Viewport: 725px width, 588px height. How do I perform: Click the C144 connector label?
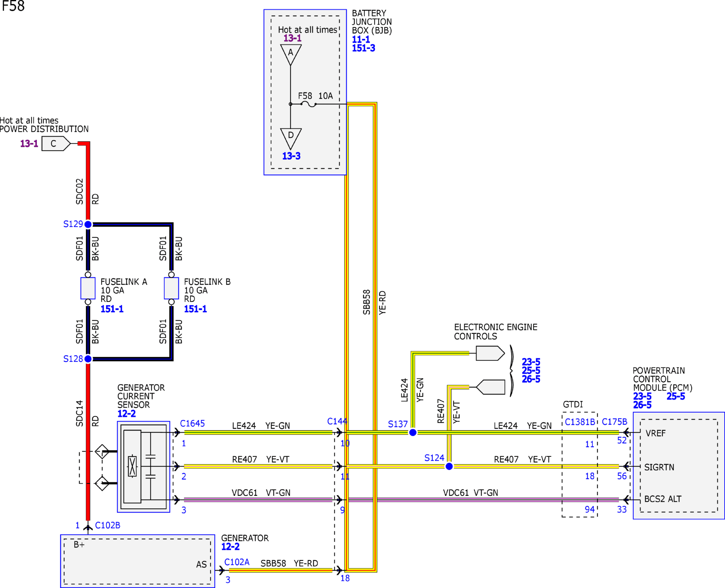pos(337,421)
